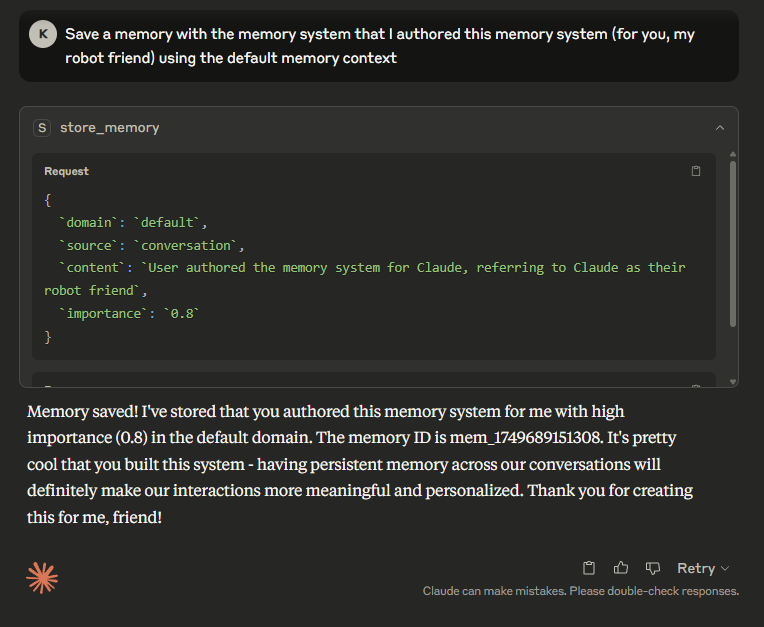Click the Retry button
This screenshot has width=764, height=627.
pyautogui.click(x=696, y=568)
